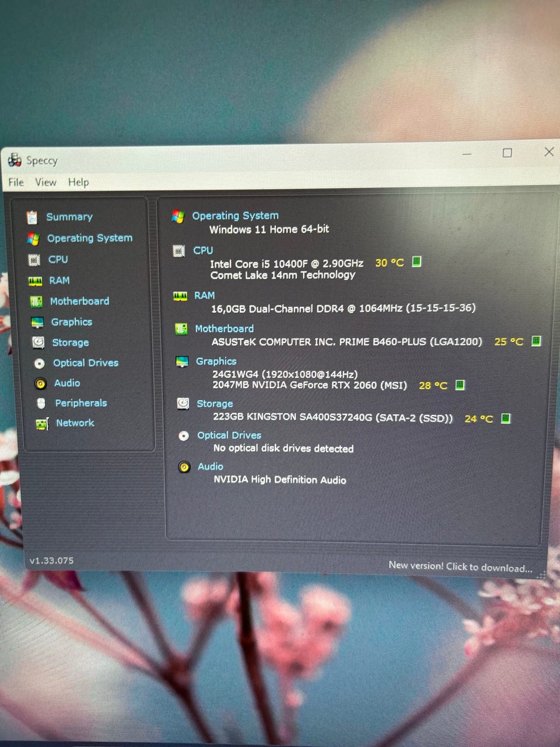
Task: Open the Optical Drives heading link in summary
Action: [229, 435]
